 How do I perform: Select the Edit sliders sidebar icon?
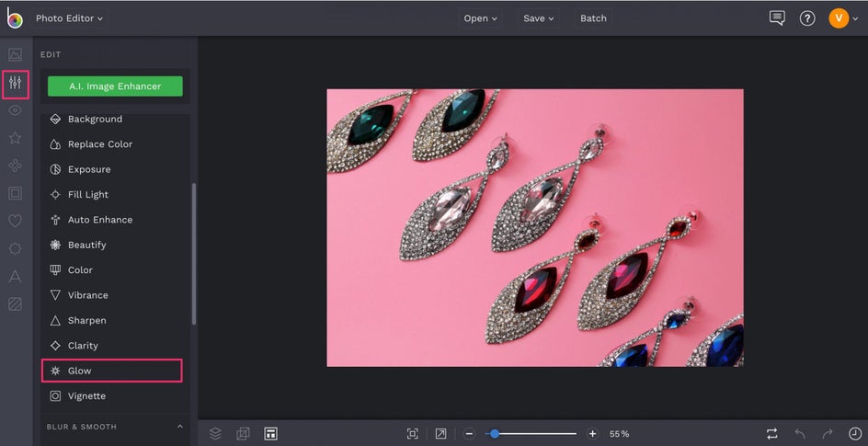15,84
